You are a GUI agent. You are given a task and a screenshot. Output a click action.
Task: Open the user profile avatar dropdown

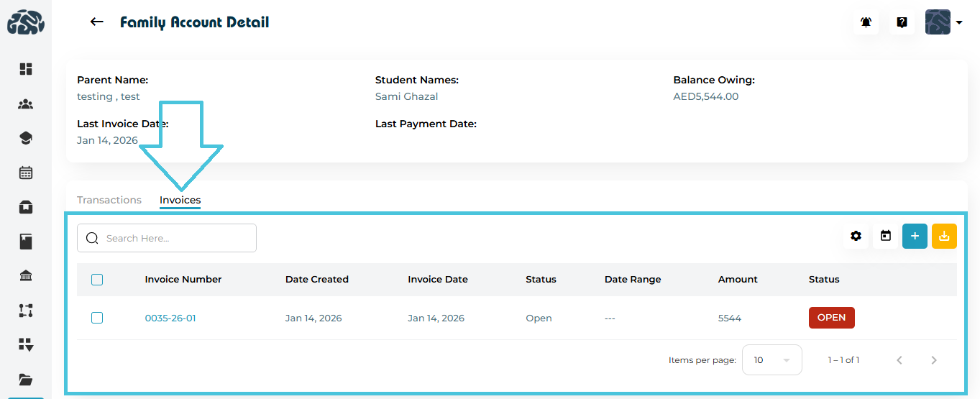[943, 22]
